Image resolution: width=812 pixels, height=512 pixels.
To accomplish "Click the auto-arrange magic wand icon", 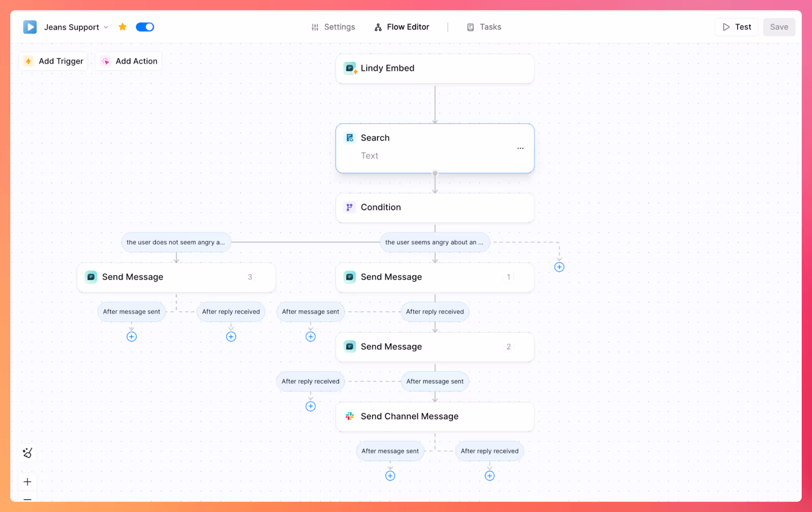I will (27, 453).
